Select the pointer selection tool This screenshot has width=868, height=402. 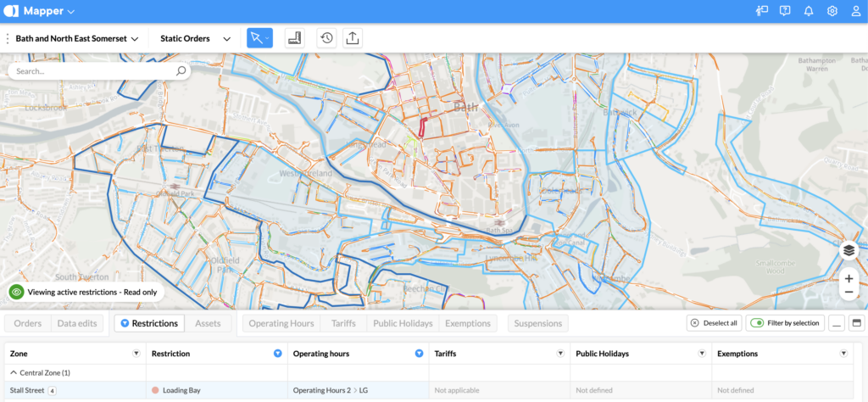click(x=256, y=38)
